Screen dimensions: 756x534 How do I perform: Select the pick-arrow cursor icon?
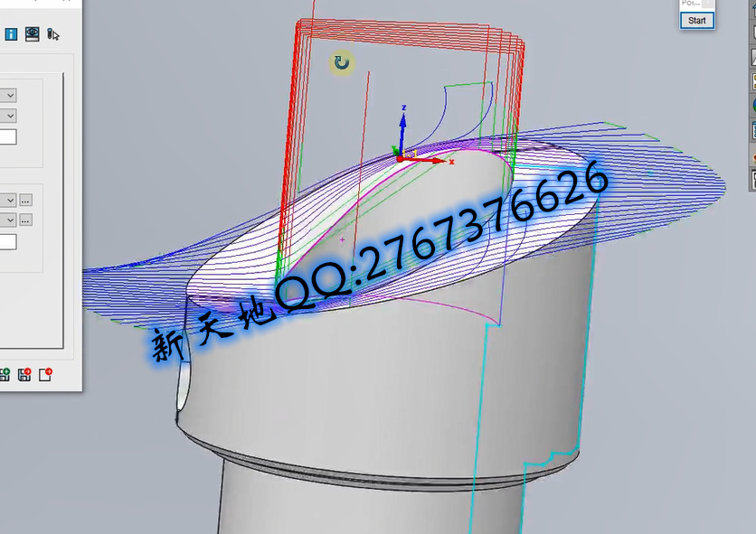pyautogui.click(x=54, y=35)
